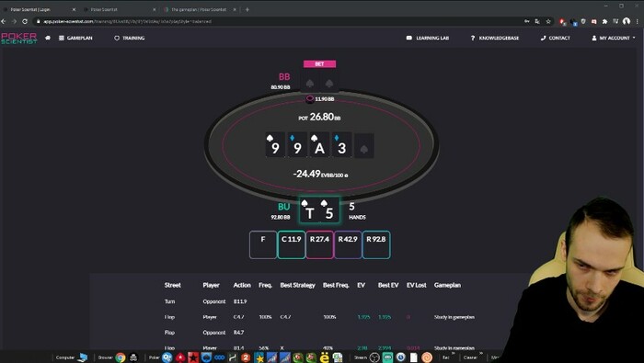
Task: Open the Gameplan menu
Action: click(x=75, y=38)
